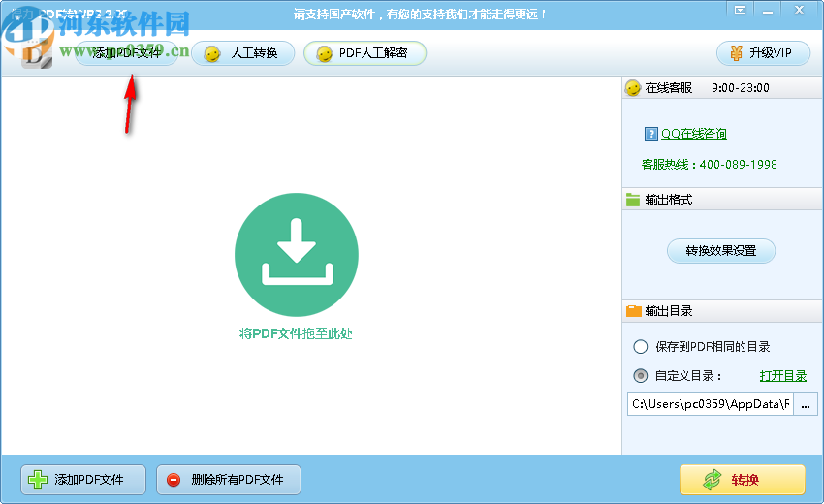The width and height of the screenshot is (824, 504).
Task: Select 自定义目录 radio button
Action: tap(640, 376)
